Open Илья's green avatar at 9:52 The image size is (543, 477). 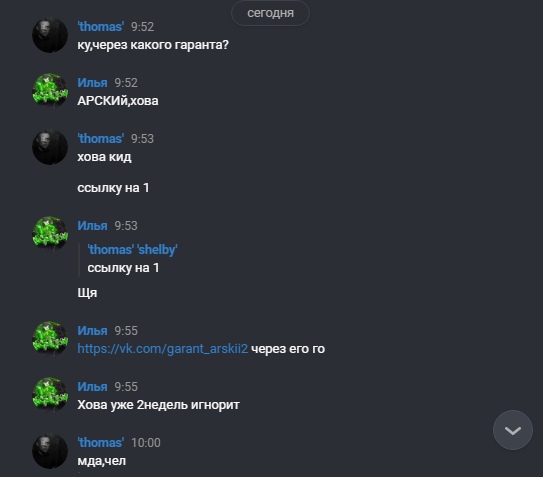coord(50,91)
